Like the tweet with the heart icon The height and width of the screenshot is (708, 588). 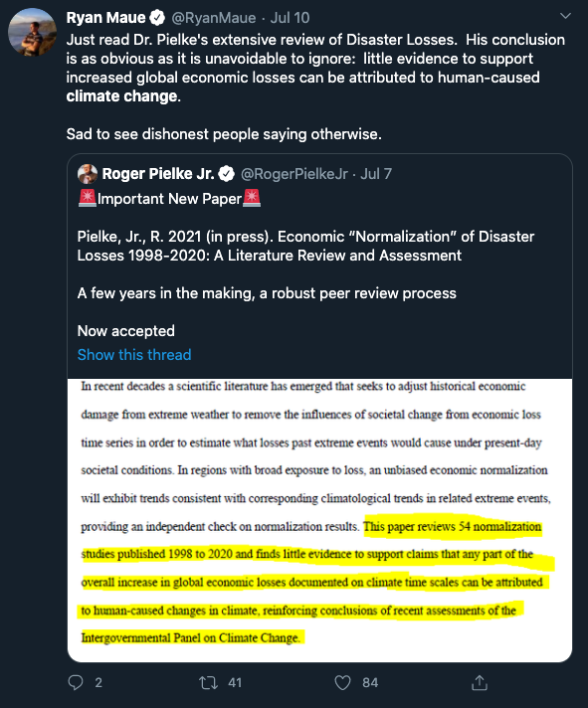tap(342, 683)
